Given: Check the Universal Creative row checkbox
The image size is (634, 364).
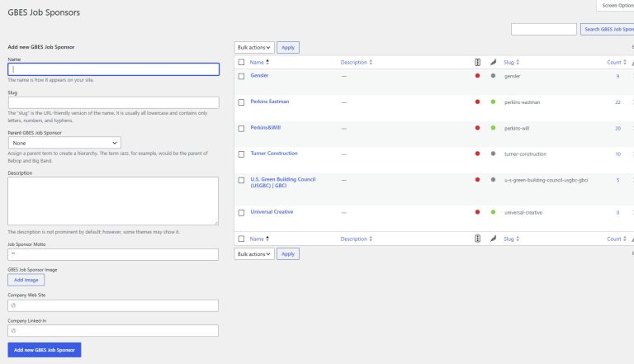Looking at the screenshot, I should (241, 213).
